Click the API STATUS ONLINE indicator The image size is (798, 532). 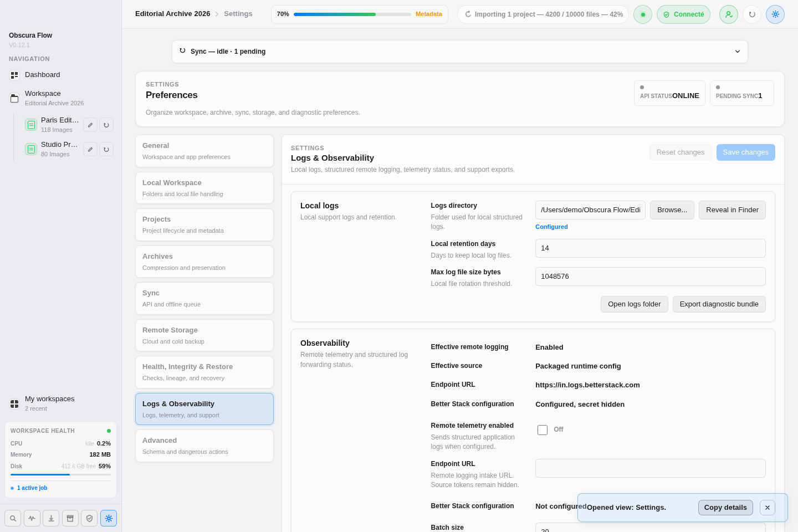pyautogui.click(x=669, y=93)
